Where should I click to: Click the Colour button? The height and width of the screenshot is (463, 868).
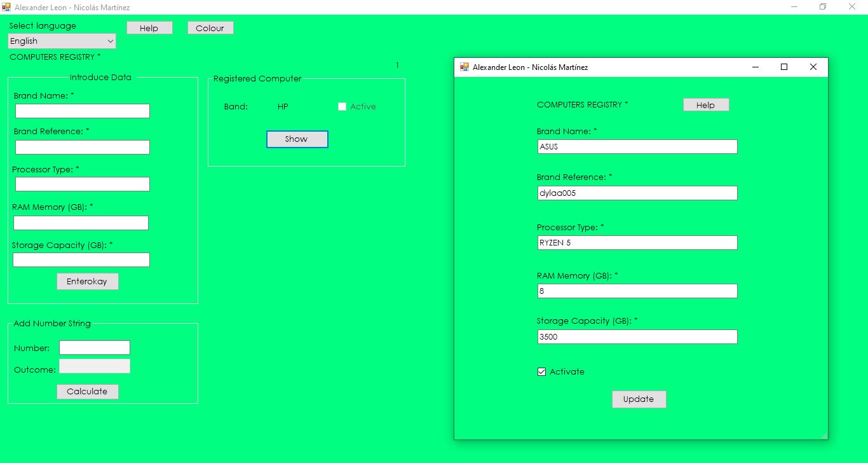click(210, 27)
